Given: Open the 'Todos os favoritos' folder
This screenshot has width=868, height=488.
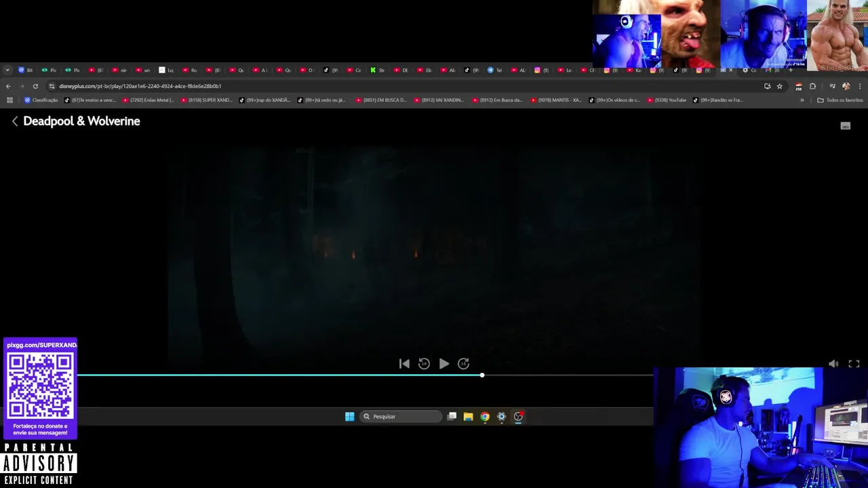Looking at the screenshot, I should 840,100.
